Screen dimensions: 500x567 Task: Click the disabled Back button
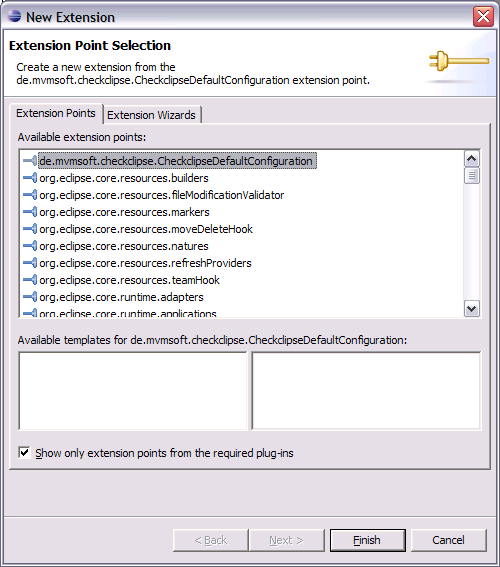(x=211, y=540)
